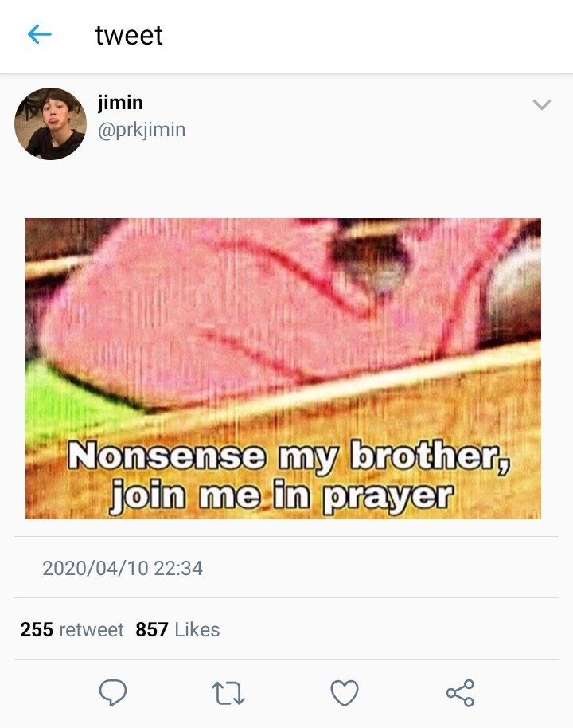This screenshot has height=728, width=573.
Task: Open the jimin display name profile
Action: point(120,102)
